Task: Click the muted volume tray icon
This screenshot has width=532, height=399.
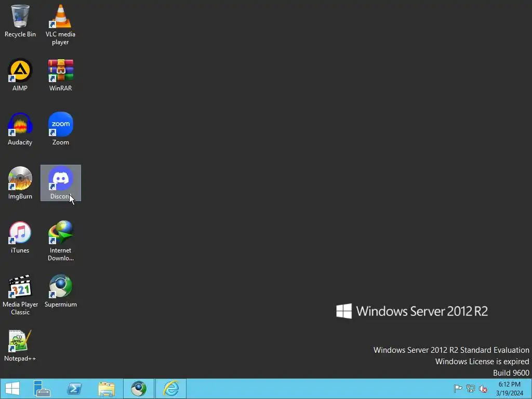Action: [x=483, y=389]
